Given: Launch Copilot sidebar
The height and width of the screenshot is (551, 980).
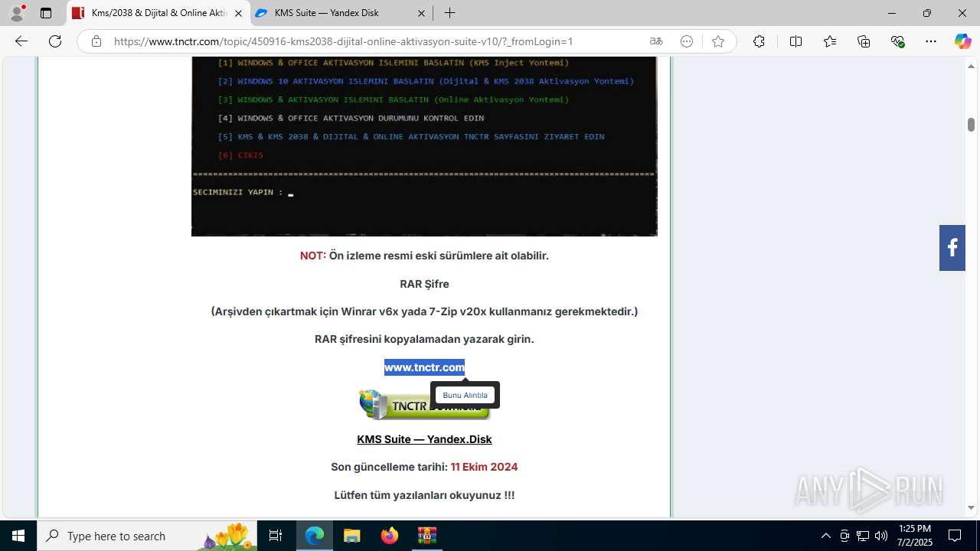Looking at the screenshot, I should click(x=962, y=41).
